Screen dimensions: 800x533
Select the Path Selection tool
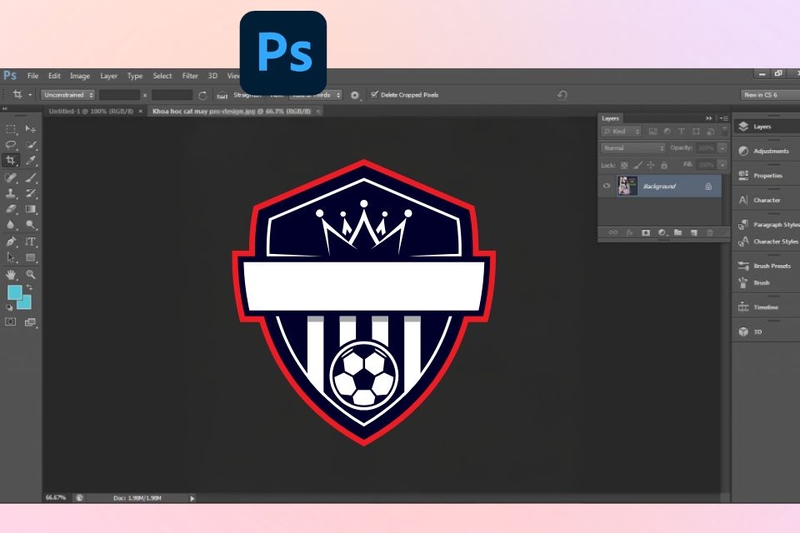(11, 258)
